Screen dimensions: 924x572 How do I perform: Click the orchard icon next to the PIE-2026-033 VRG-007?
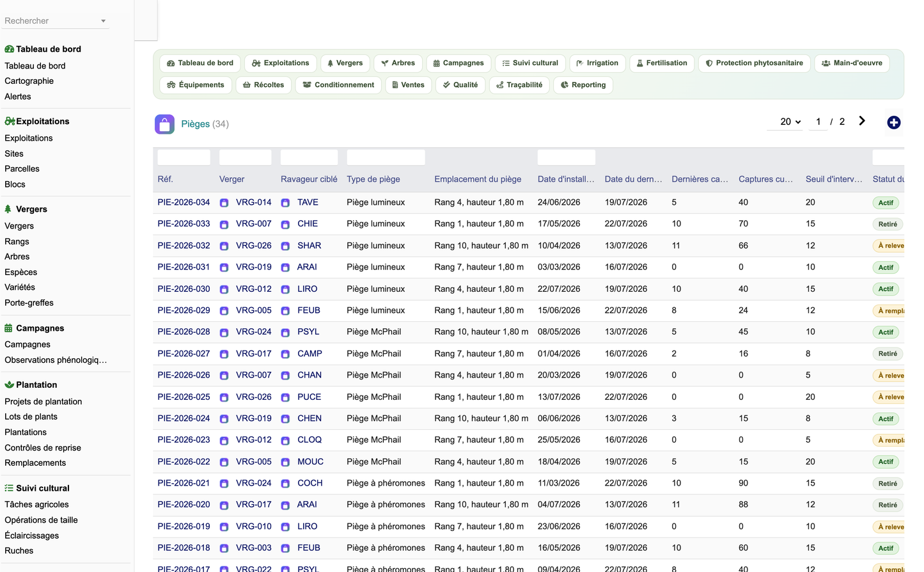[x=224, y=225]
